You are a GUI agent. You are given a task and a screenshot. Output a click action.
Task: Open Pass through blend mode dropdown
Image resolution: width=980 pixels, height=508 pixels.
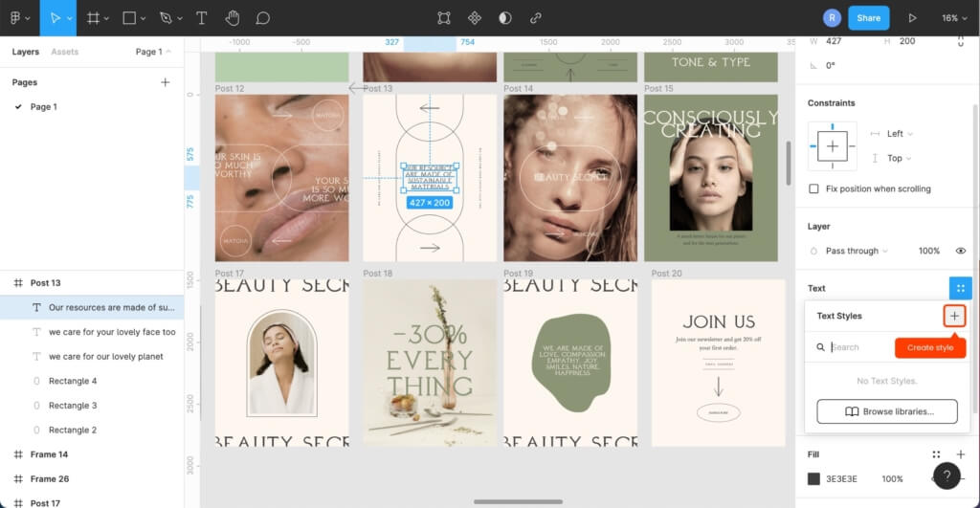857,251
